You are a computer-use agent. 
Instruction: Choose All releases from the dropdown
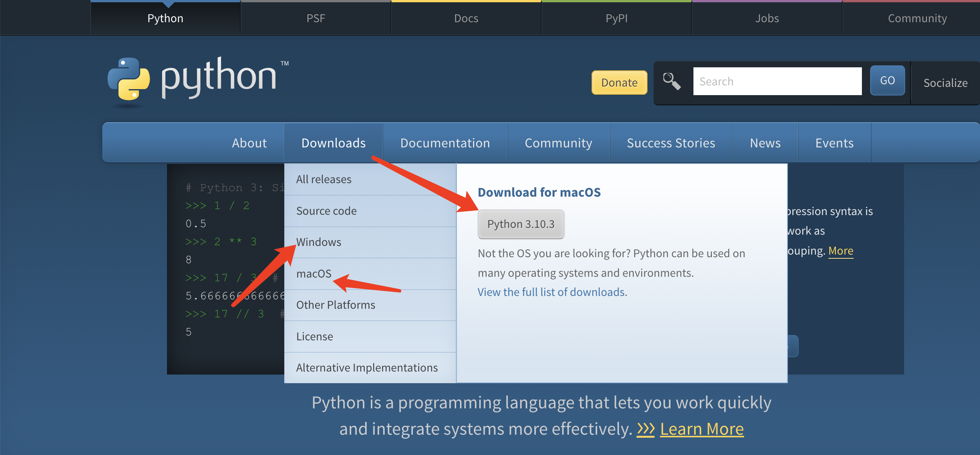(323, 179)
